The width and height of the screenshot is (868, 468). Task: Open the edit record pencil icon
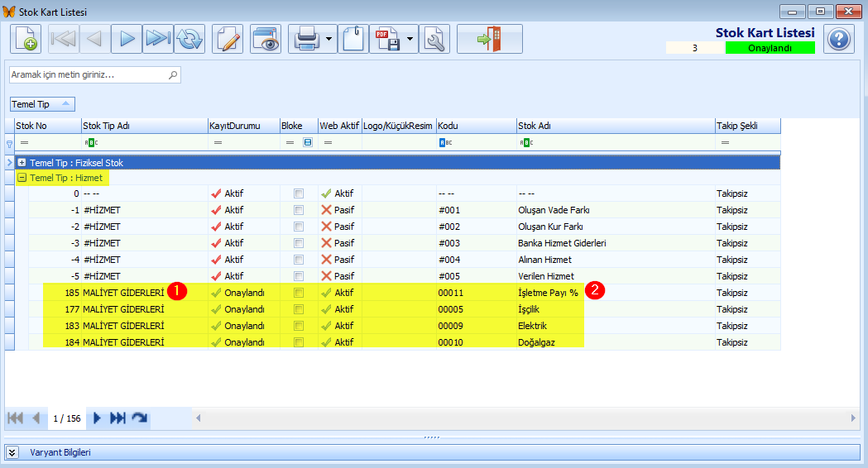click(228, 39)
